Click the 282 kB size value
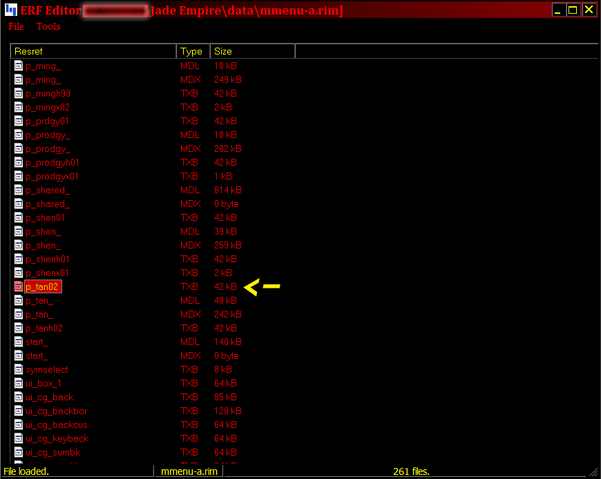The image size is (601, 479). point(228,149)
